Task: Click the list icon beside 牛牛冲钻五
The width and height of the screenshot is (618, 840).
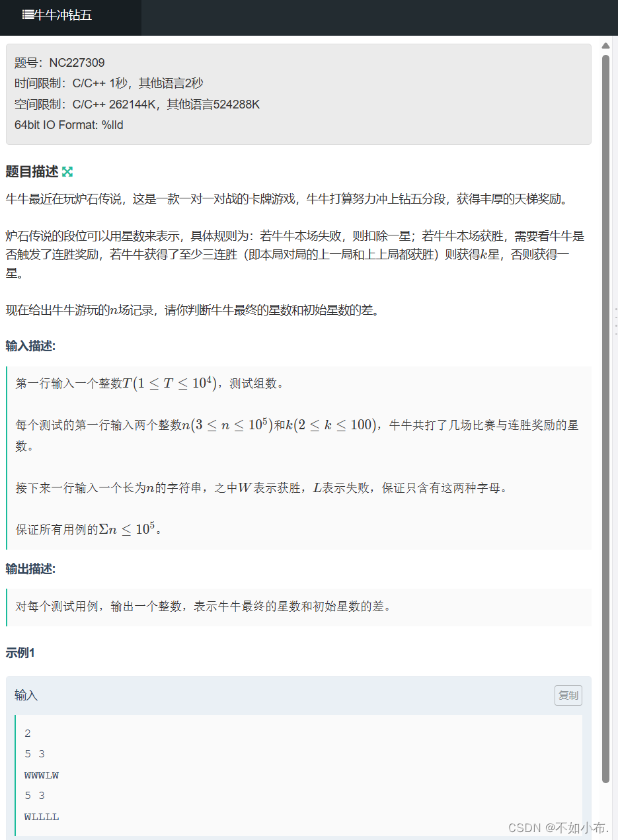Action: pyautogui.click(x=28, y=15)
